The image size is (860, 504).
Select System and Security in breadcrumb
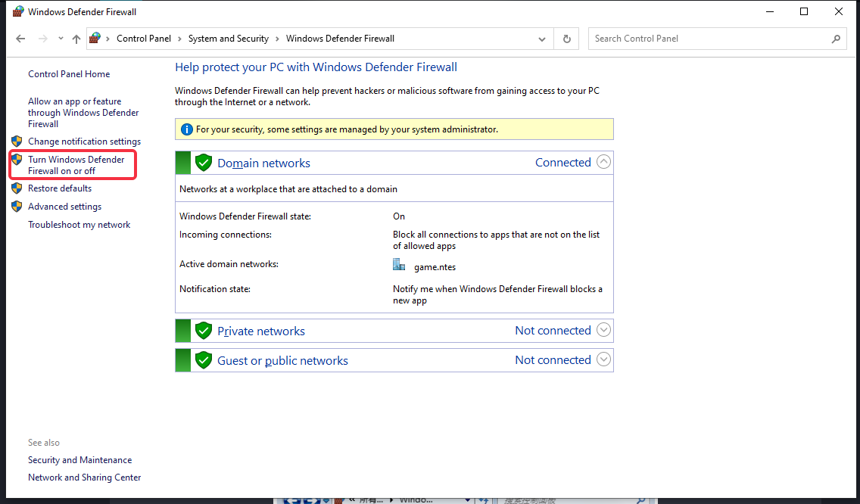click(x=228, y=39)
